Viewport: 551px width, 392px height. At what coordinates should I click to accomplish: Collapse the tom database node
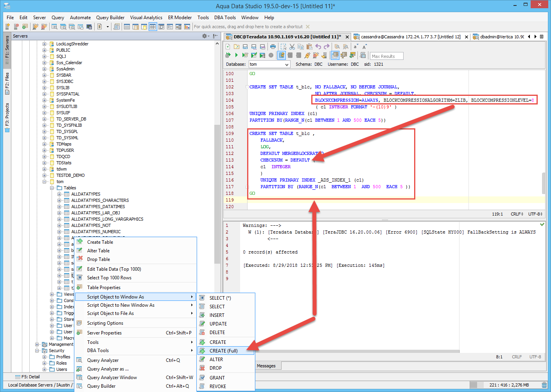coord(44,182)
